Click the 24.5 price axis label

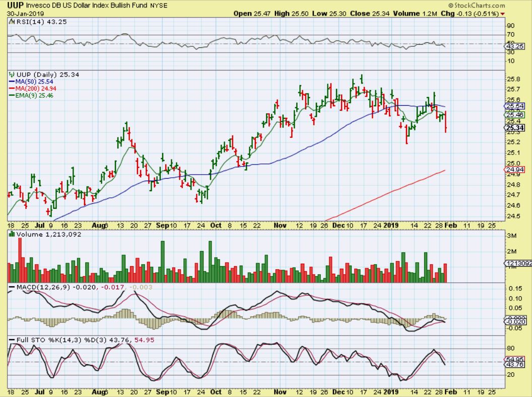coord(513,216)
